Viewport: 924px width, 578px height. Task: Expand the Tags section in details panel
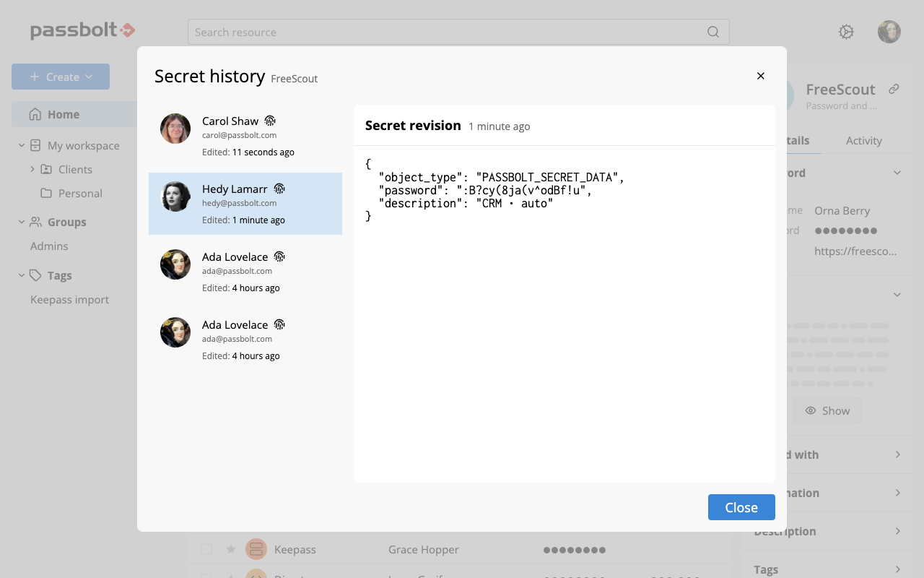pos(828,569)
